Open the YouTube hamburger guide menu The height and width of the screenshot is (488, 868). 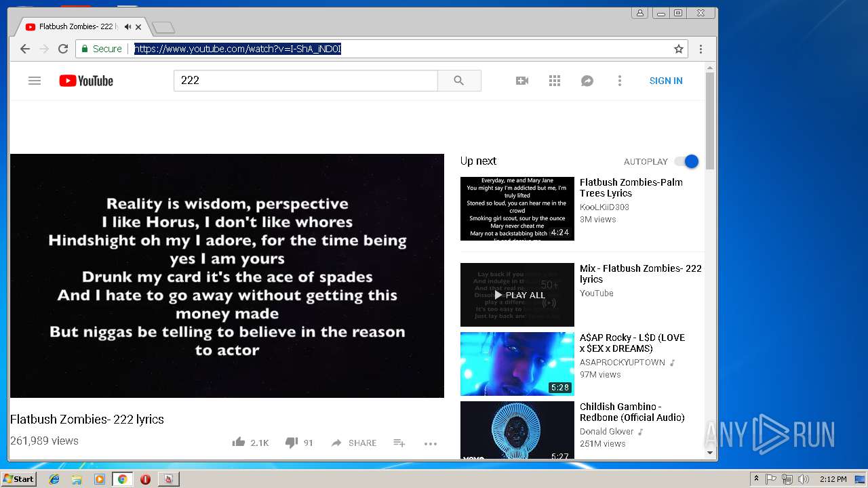pyautogui.click(x=35, y=81)
